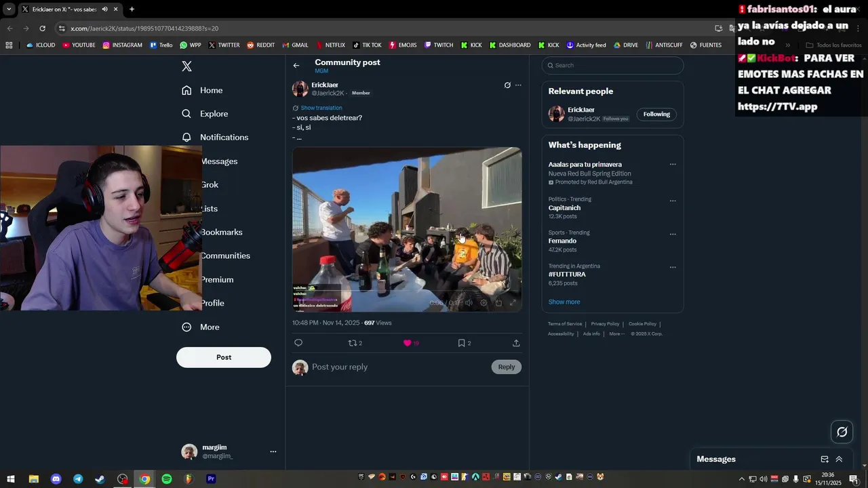
Task: Open Discord from the taskbar
Action: 56,479
